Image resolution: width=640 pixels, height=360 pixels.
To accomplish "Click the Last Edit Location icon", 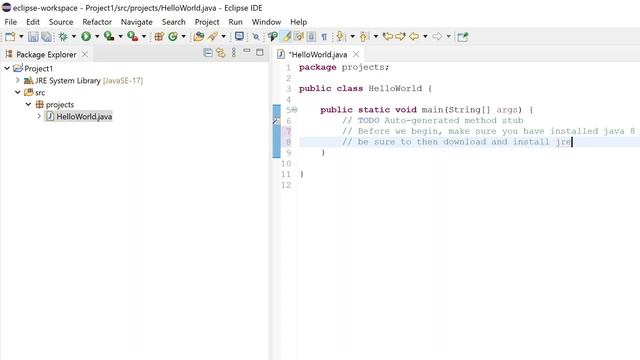I will tap(388, 37).
